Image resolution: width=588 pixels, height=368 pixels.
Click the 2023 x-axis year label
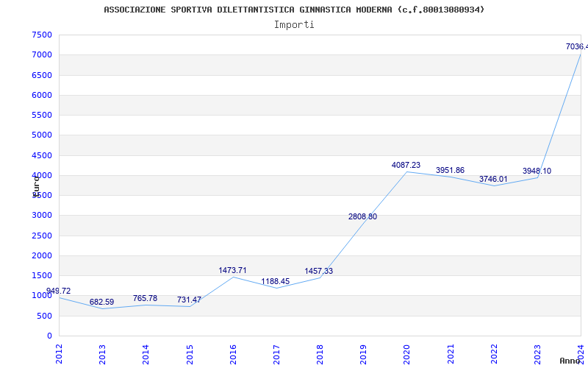(537, 354)
